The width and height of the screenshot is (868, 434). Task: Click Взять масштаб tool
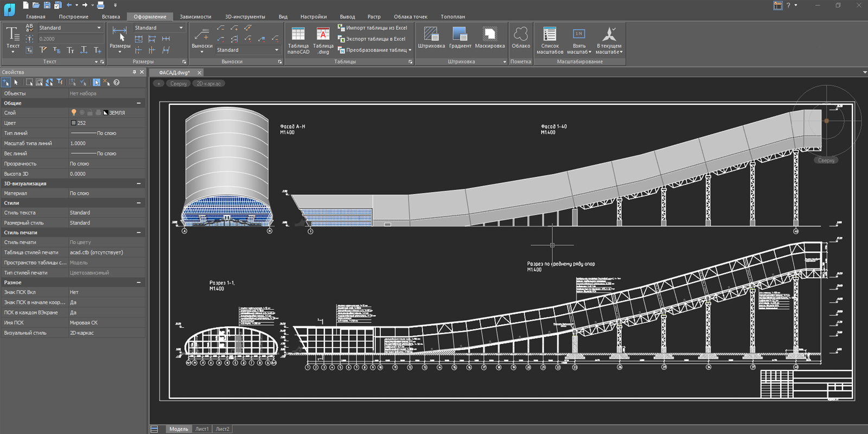point(579,40)
